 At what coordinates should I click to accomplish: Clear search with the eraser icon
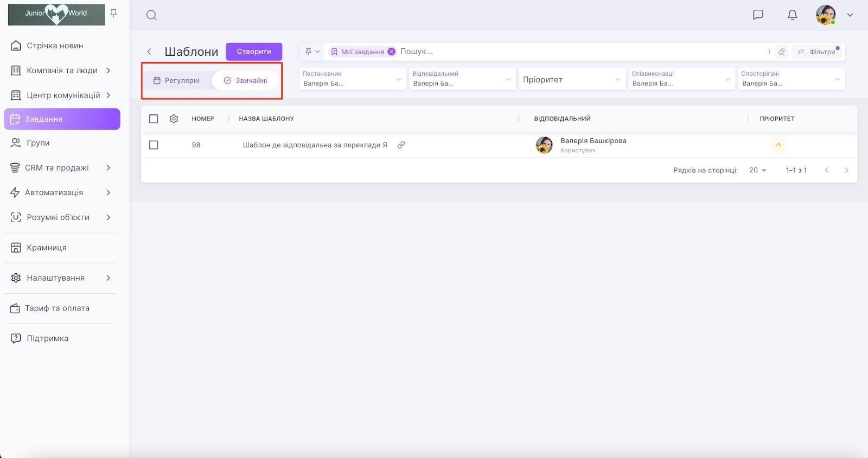click(x=781, y=52)
